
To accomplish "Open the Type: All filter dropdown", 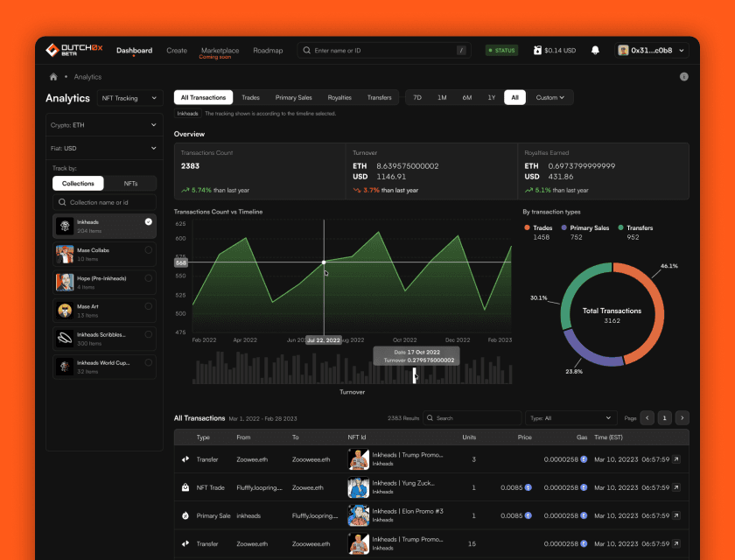I will 570,418.
